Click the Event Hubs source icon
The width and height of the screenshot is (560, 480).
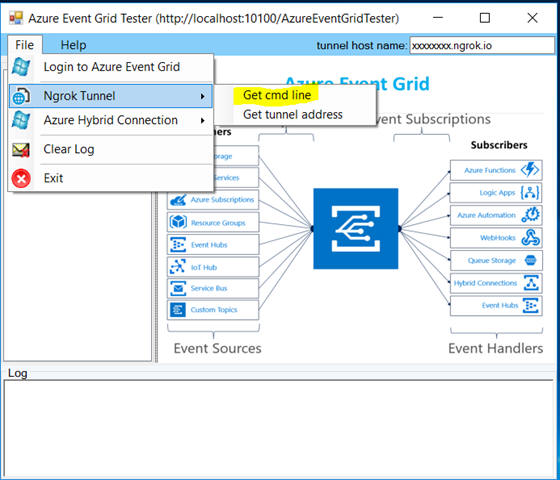click(x=178, y=245)
